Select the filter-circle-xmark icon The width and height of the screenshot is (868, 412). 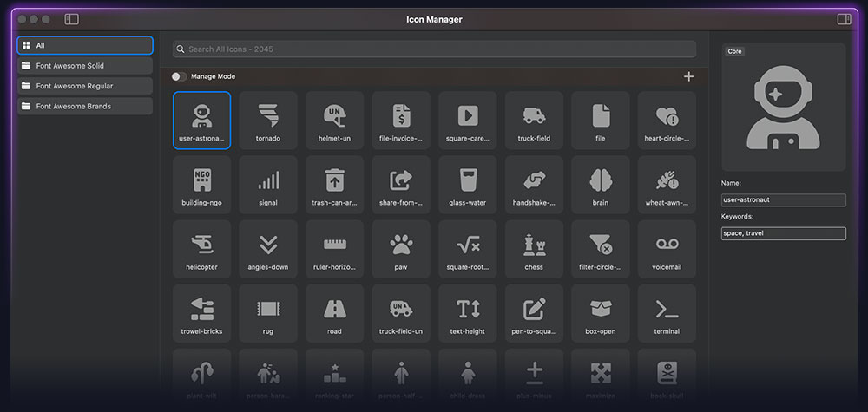click(x=601, y=249)
